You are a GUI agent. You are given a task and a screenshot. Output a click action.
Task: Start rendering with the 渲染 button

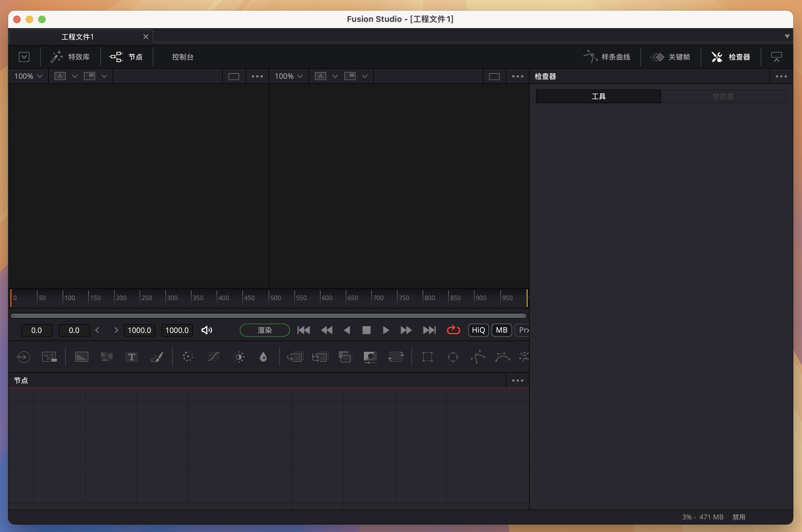(265, 330)
